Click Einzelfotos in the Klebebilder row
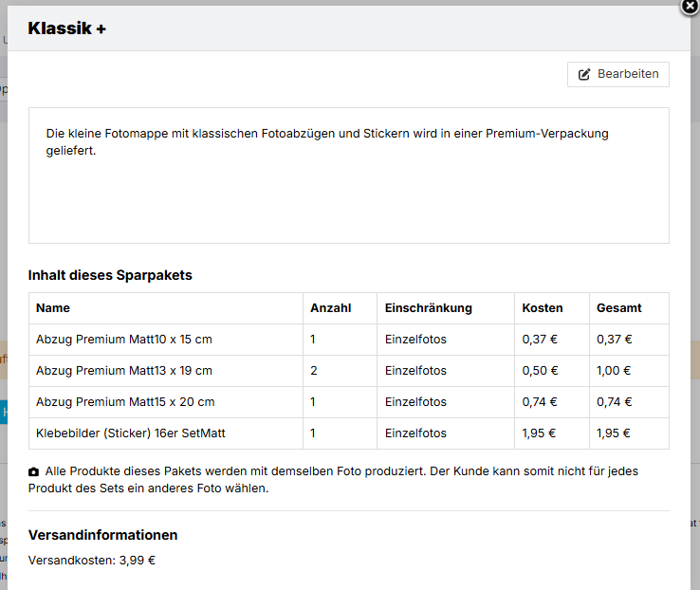700x590 pixels. point(415,433)
